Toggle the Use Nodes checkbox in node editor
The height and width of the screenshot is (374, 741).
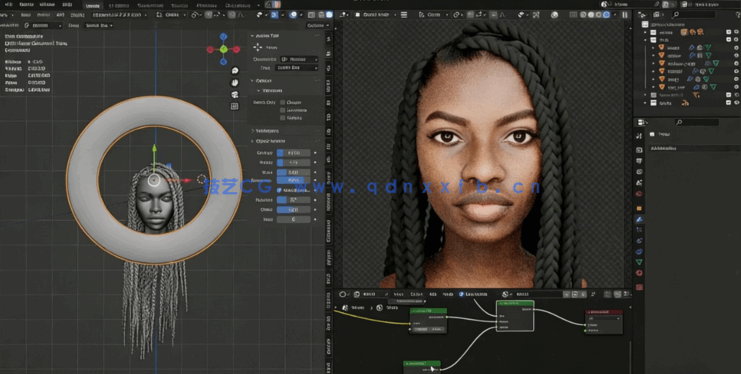[461, 294]
